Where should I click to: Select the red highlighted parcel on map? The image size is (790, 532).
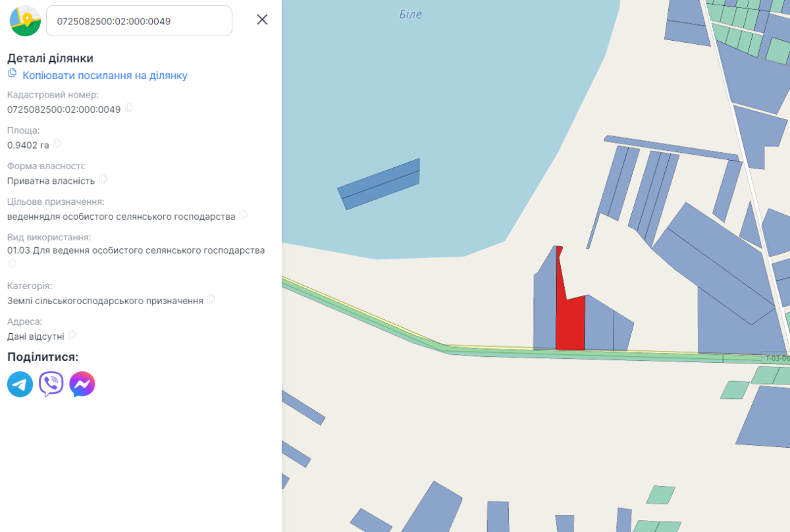coord(570,324)
